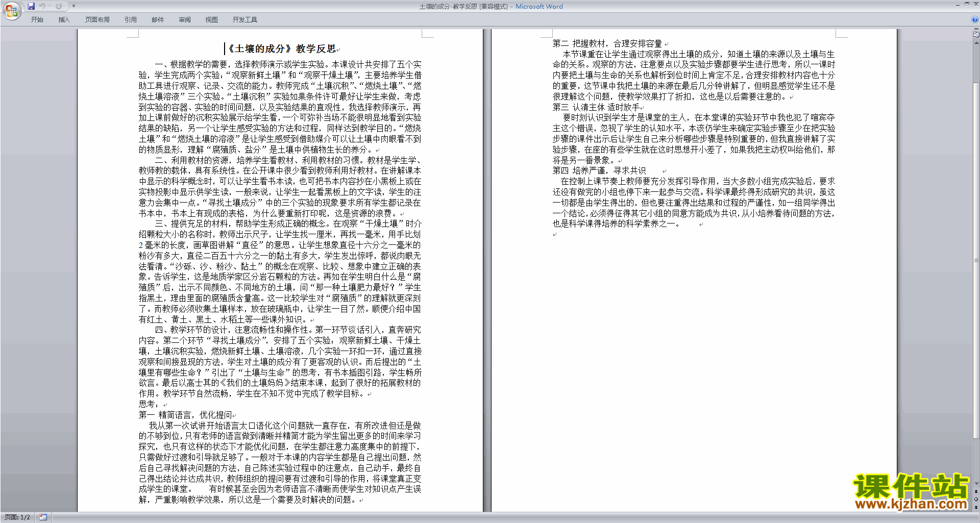
Task: Click the blue number 2 before 毫米的长度
Action: pos(141,245)
